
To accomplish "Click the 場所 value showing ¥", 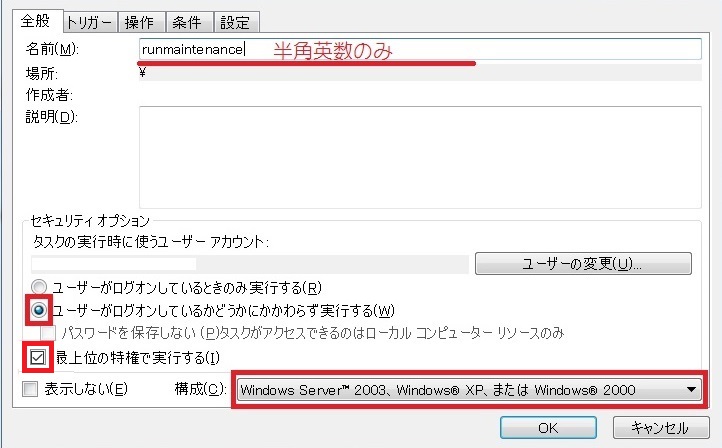I will [x=143, y=72].
